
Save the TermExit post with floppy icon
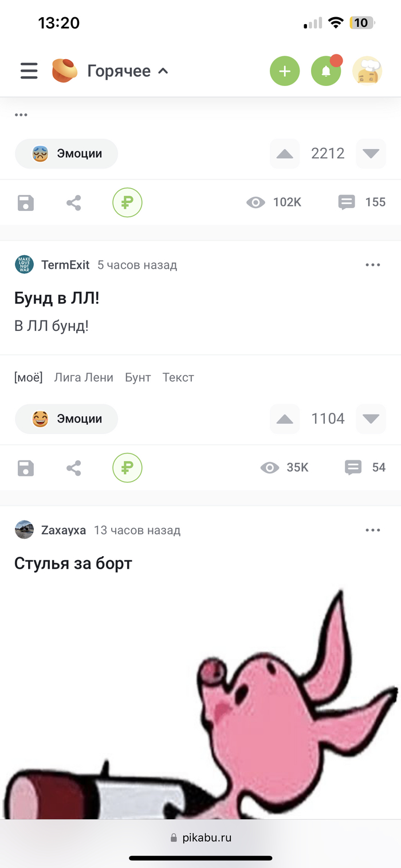tap(26, 468)
